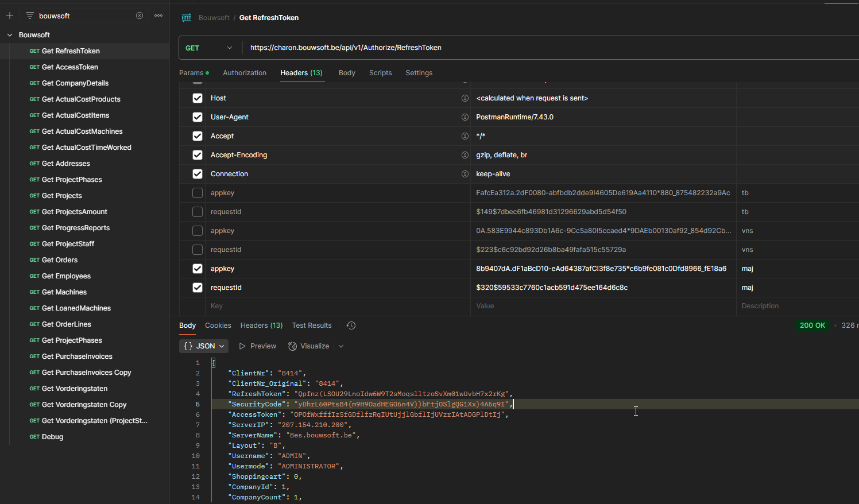Viewport: 859px width, 504px height.
Task: Open the JSON format dropdown
Action: click(x=204, y=346)
